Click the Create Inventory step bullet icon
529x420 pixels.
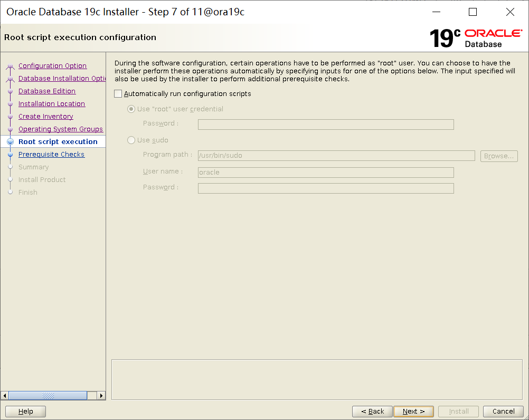tap(11, 116)
